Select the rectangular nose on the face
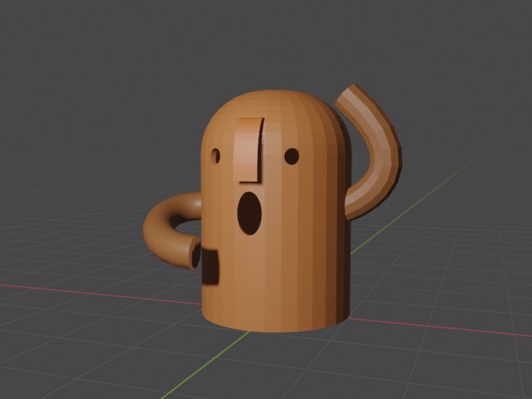The width and height of the screenshot is (532, 399). pyautogui.click(x=249, y=150)
